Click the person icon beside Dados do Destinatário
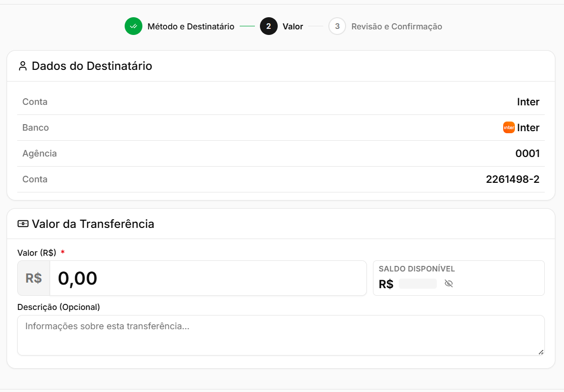The image size is (564, 392). 23,66
